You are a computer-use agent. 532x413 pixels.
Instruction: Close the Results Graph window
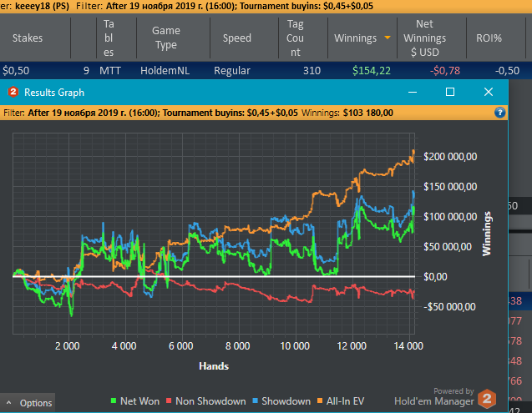click(489, 92)
